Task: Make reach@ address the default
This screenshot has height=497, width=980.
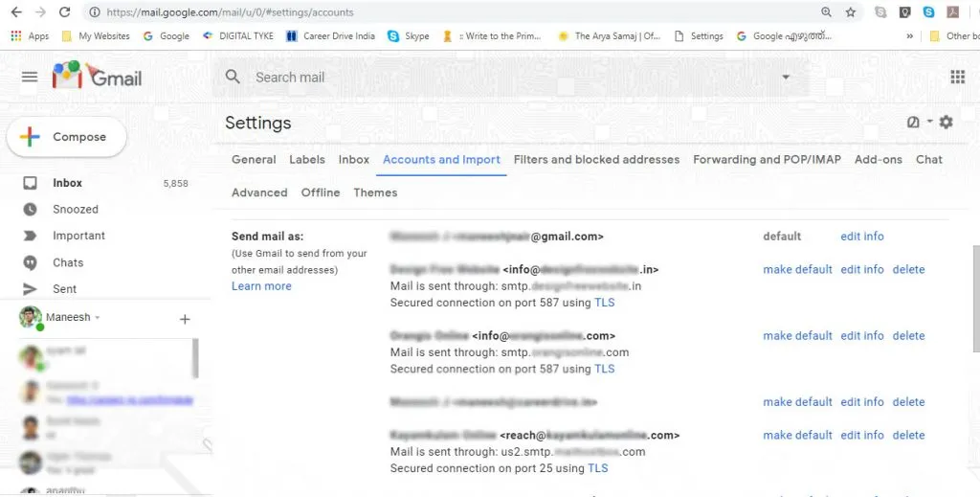Action: (797, 435)
